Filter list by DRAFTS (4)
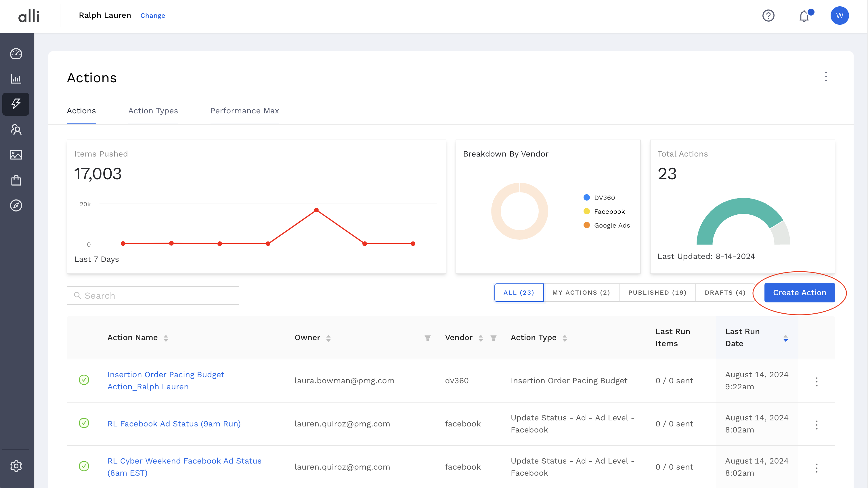The image size is (868, 488). 725,293
